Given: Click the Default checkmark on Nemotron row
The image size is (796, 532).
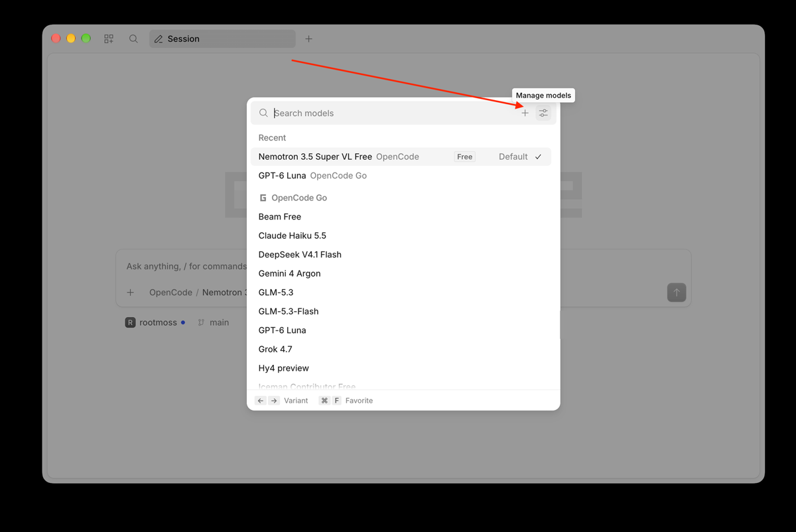Looking at the screenshot, I should click(538, 157).
